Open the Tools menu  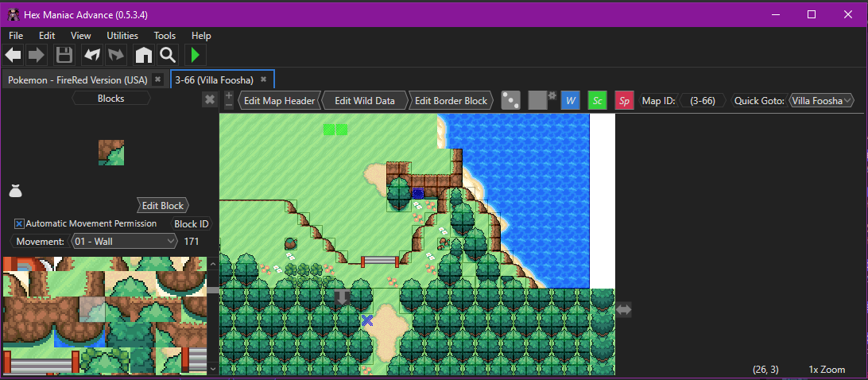pos(165,36)
